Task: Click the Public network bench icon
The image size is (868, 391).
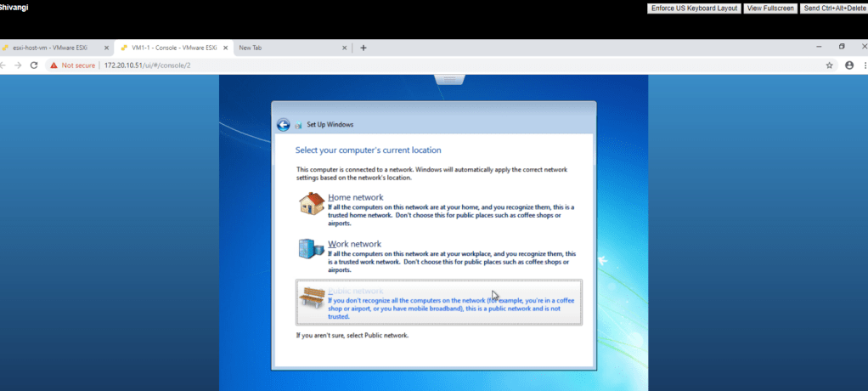Action: pyautogui.click(x=311, y=298)
